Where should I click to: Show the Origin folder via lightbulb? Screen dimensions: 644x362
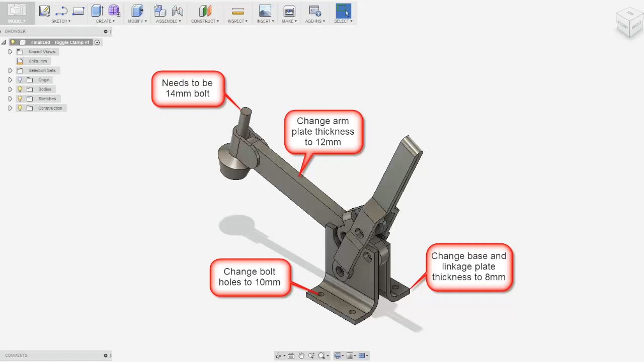click(20, 80)
